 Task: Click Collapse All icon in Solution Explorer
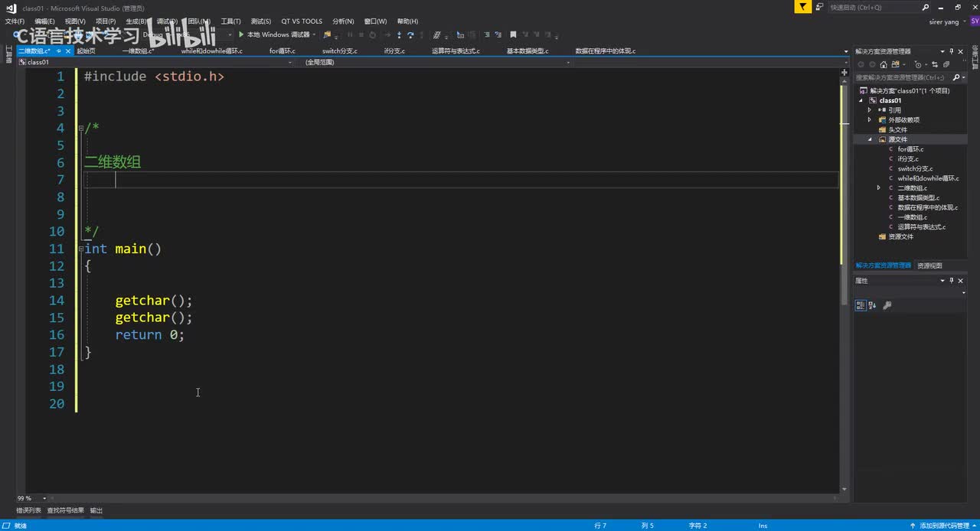[x=946, y=65]
